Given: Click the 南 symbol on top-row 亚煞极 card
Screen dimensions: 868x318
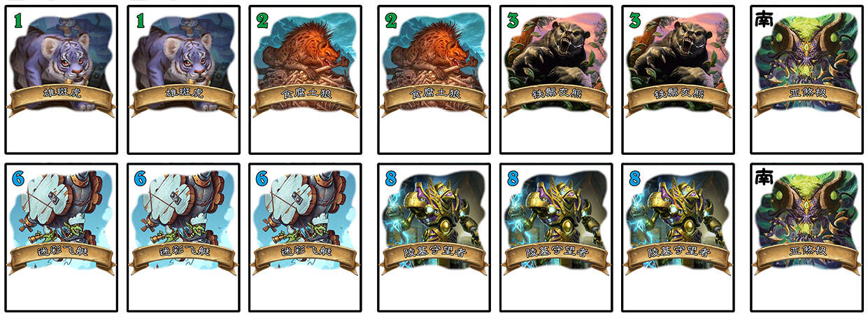Looking at the screenshot, I should 764,20.
